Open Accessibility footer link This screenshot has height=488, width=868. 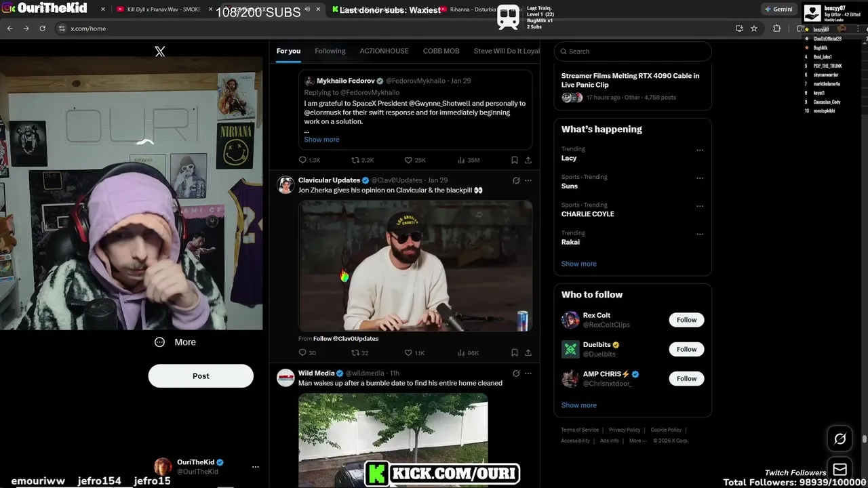pyautogui.click(x=575, y=441)
